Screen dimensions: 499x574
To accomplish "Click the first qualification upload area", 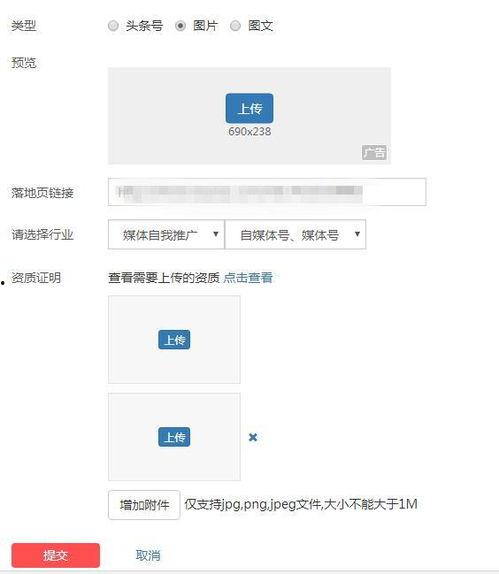I will click(x=174, y=340).
